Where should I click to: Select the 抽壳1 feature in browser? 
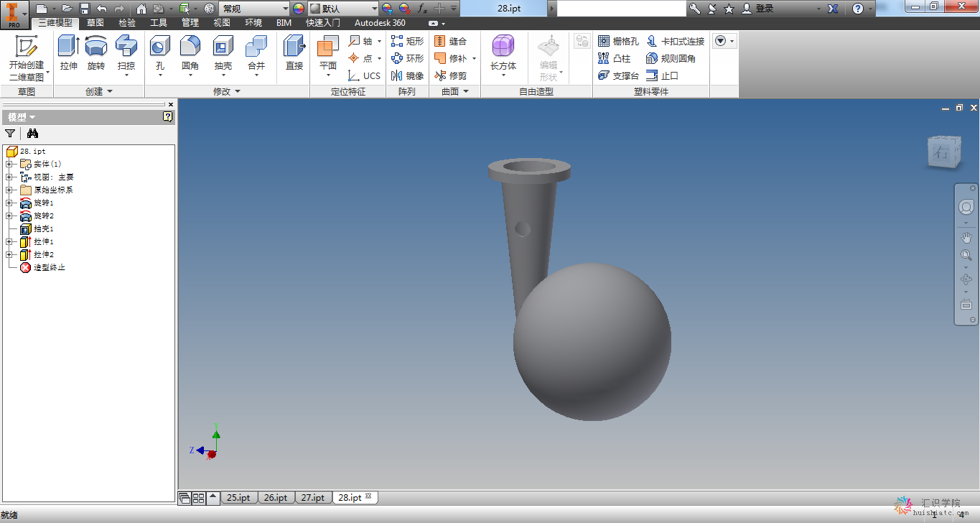(37, 228)
